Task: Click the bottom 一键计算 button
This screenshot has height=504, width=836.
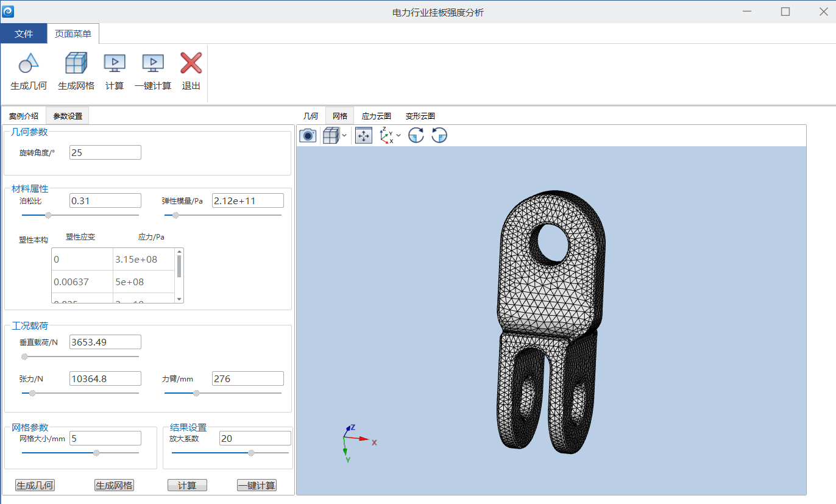Action: click(x=257, y=486)
